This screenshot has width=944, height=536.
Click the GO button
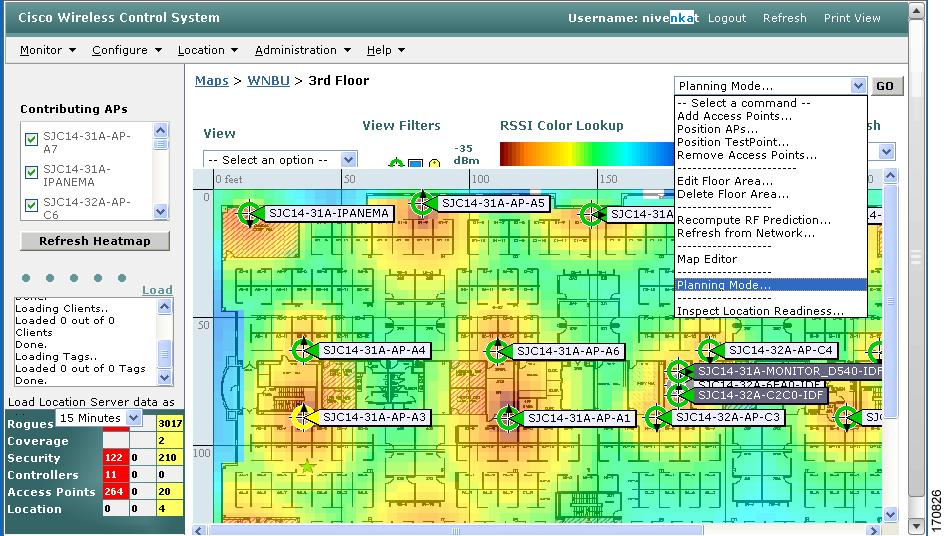click(x=885, y=86)
